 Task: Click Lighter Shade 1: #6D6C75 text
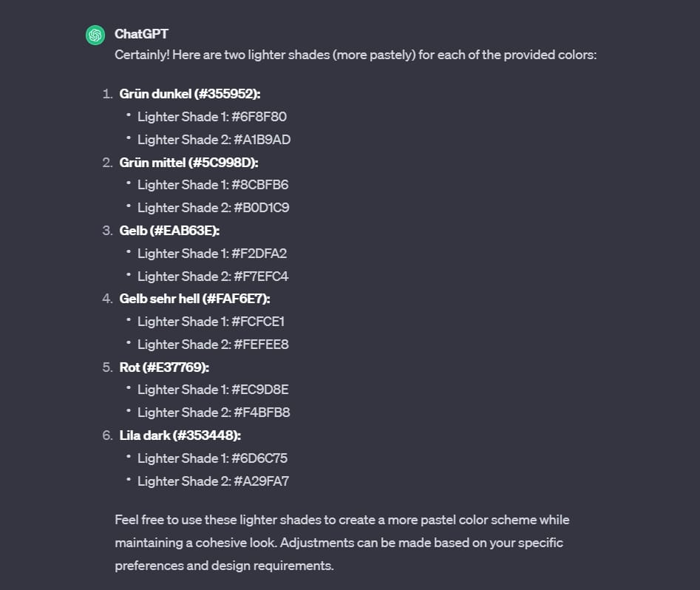(x=212, y=458)
